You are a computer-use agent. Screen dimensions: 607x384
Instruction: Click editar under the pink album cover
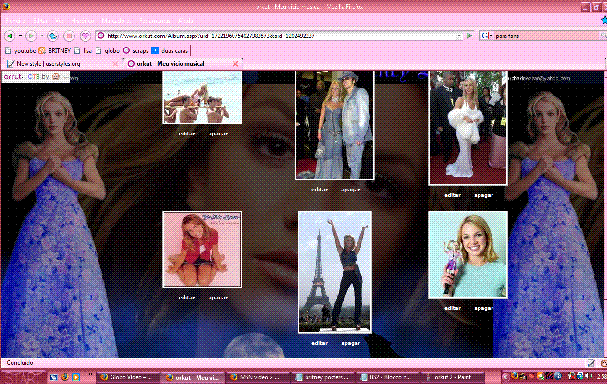point(187,298)
